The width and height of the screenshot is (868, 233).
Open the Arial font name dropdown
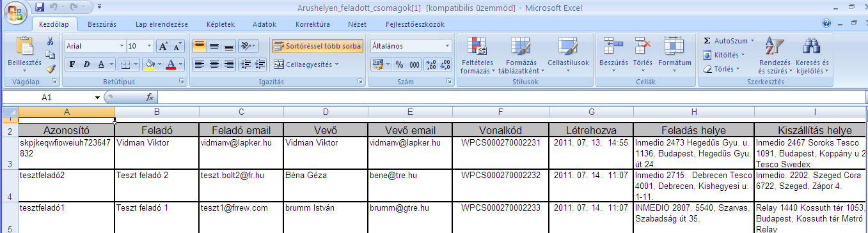pos(122,46)
